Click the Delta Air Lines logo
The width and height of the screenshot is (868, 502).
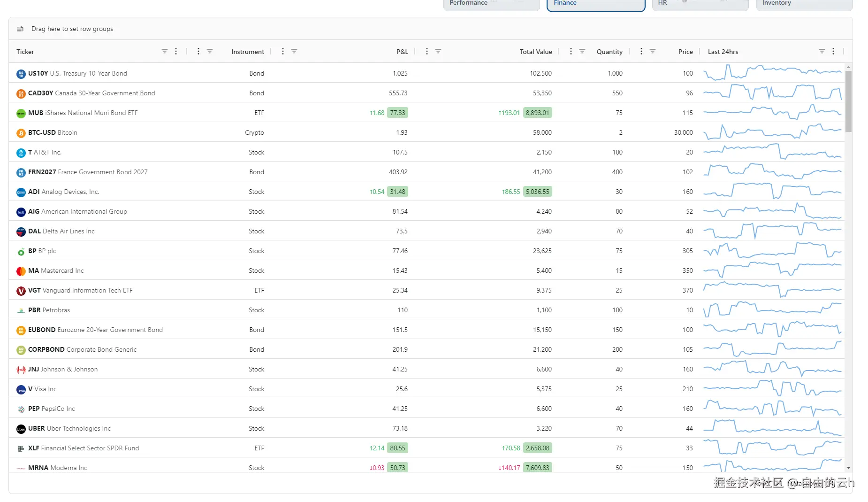[x=21, y=232]
